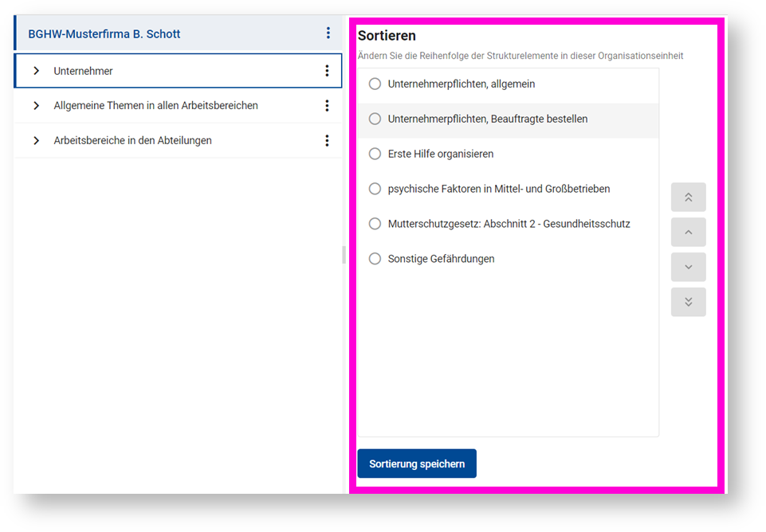This screenshot has width=766, height=532.
Task: Click the 'Sortierung speichern' button
Action: 417,464
